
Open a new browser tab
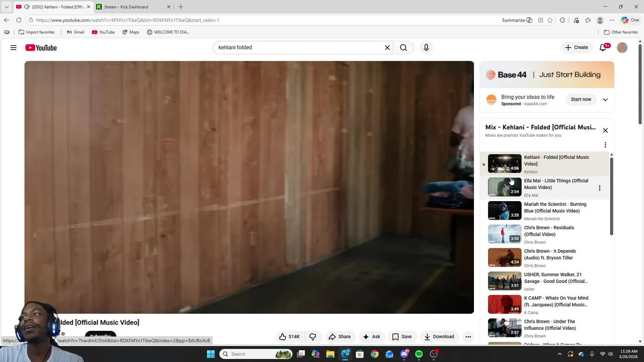[x=181, y=7]
